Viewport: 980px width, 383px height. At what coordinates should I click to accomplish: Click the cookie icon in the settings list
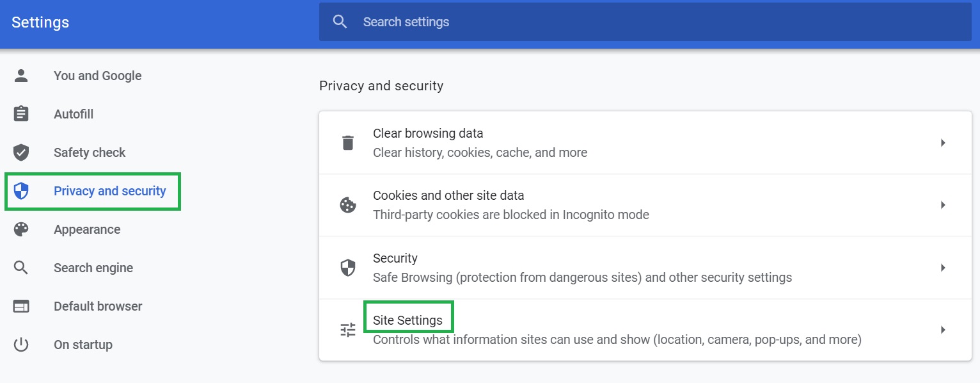[348, 205]
